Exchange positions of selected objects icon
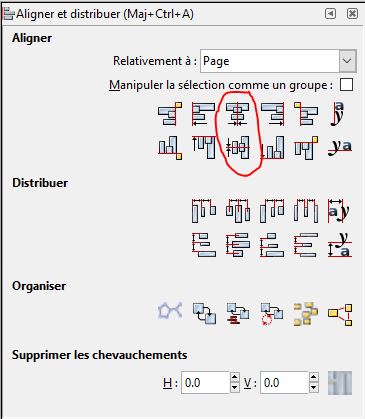This screenshot has width=365, height=419. pos(204,313)
